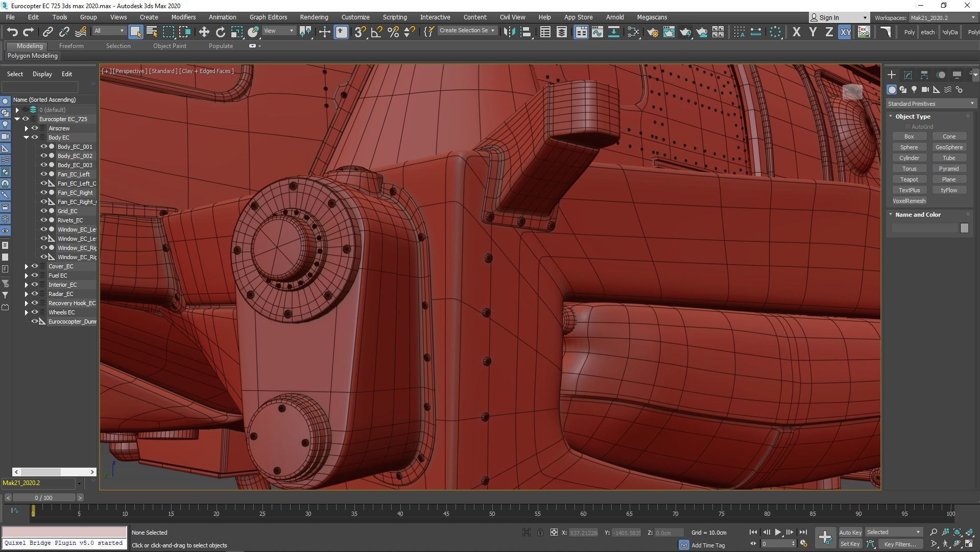Toggle visibility of Wheels EC group

35,312
